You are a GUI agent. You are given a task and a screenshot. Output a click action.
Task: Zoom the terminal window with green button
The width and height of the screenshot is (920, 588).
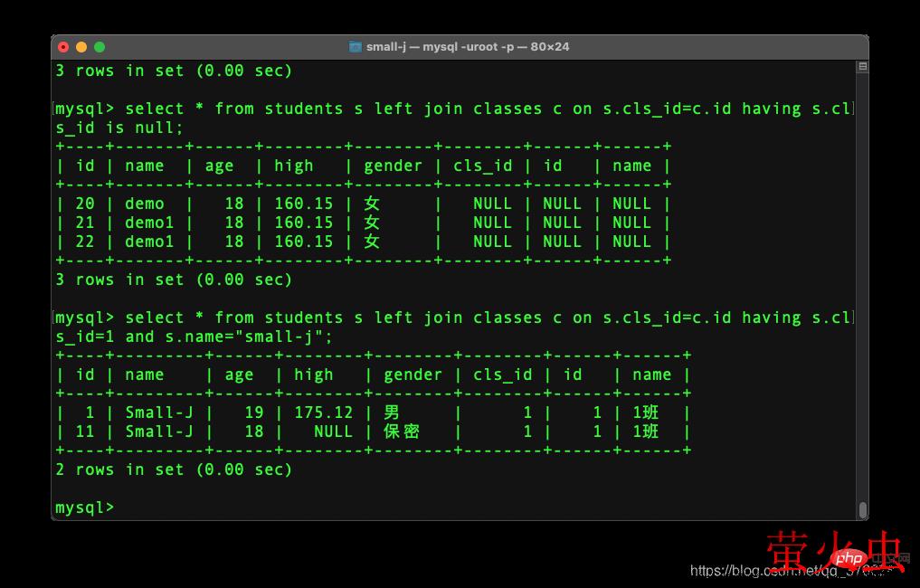click(100, 47)
